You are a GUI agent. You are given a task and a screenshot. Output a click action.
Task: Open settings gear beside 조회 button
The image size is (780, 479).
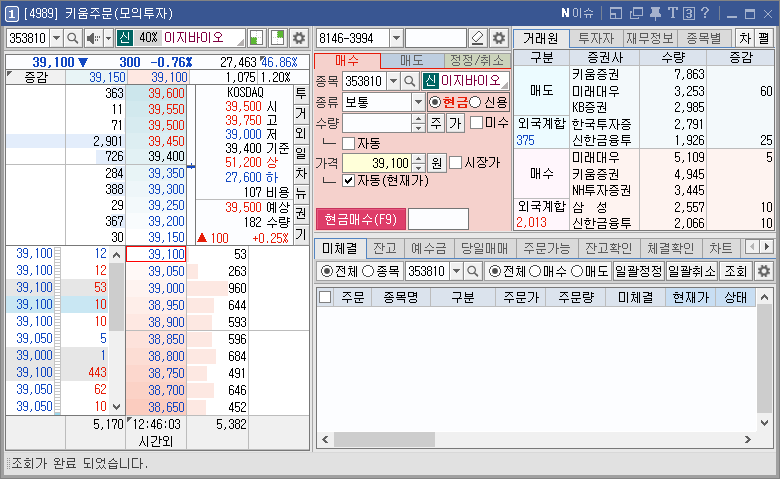click(764, 271)
